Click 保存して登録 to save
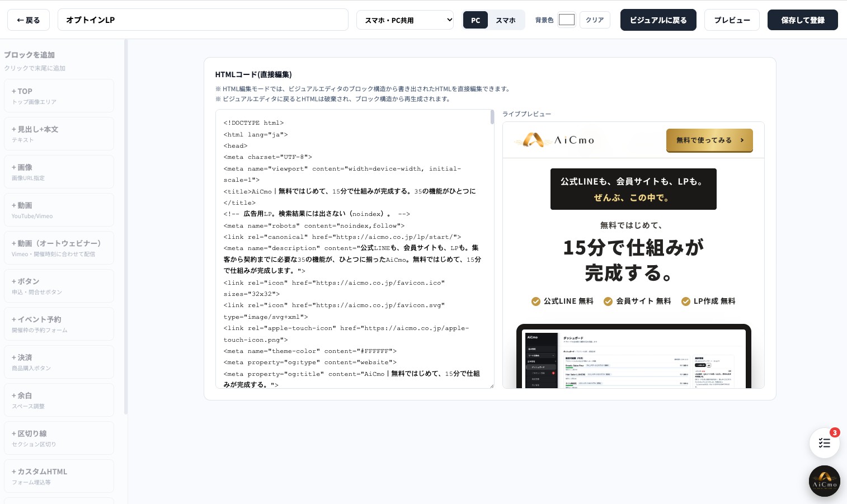 (803, 20)
